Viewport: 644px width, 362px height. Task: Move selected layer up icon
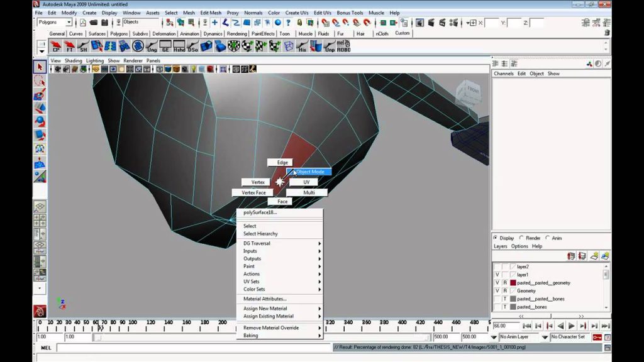571,256
